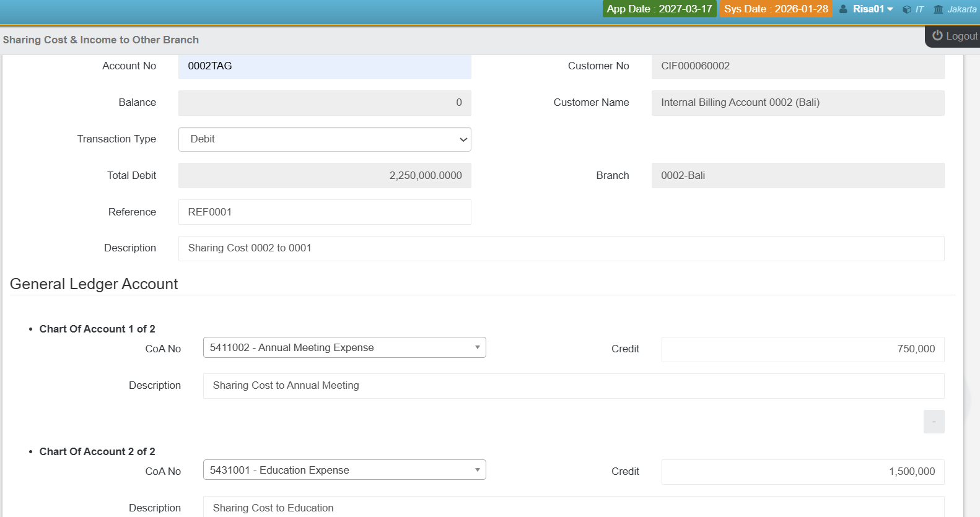This screenshot has width=980, height=517.
Task: Click the main Description field for sharing cost
Action: tap(561, 248)
